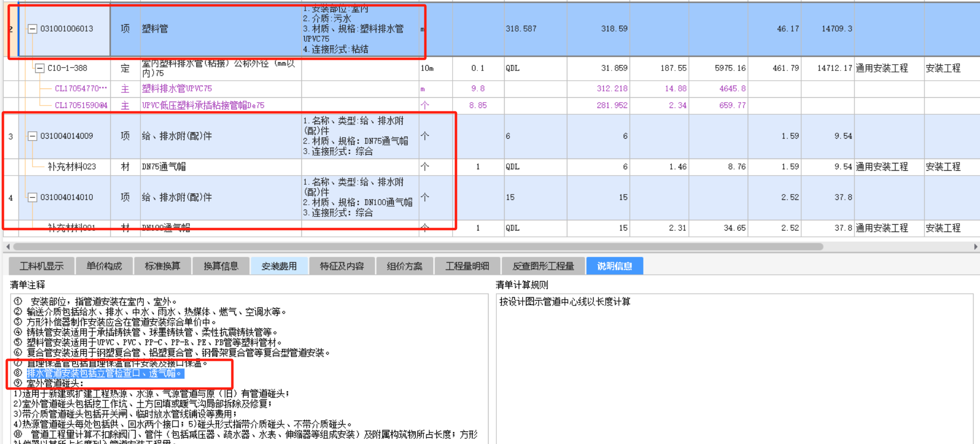Switch to 工程量明细 tab
Screen dimensions: 980x444
pos(467,266)
